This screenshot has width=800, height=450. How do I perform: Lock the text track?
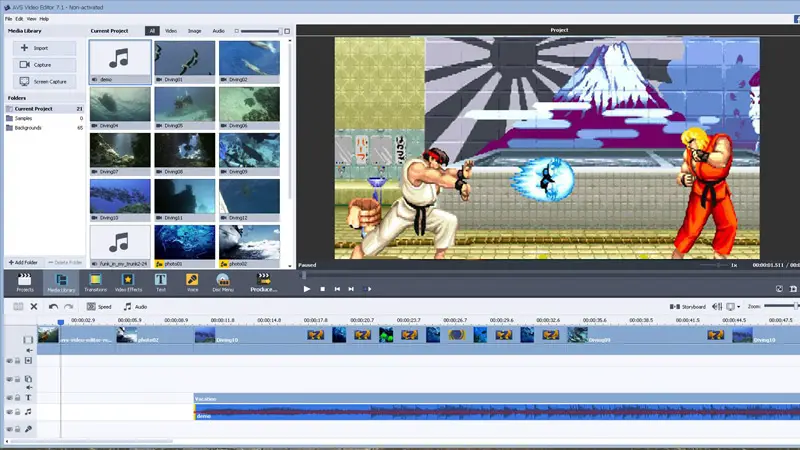pyautogui.click(x=17, y=397)
